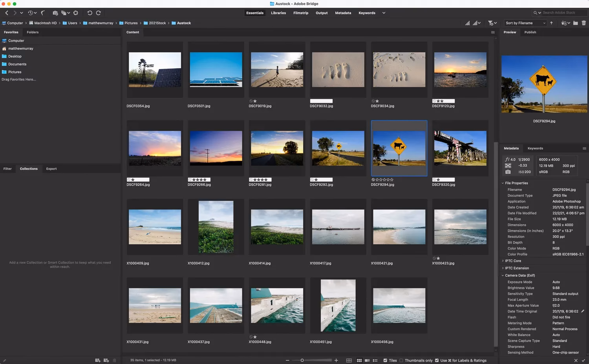Switch to the Filmstrip workspace tab
589x364 pixels.
point(301,13)
